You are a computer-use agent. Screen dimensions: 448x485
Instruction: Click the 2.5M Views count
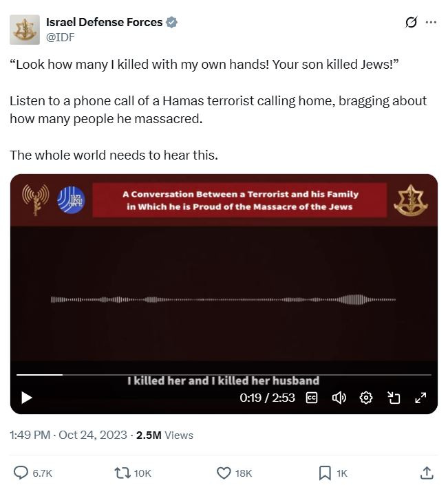(164, 435)
